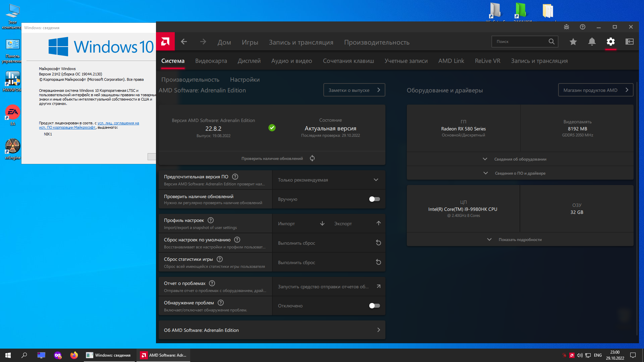Open the Дисплей settings tab
The width and height of the screenshot is (644, 362).
click(249, 61)
